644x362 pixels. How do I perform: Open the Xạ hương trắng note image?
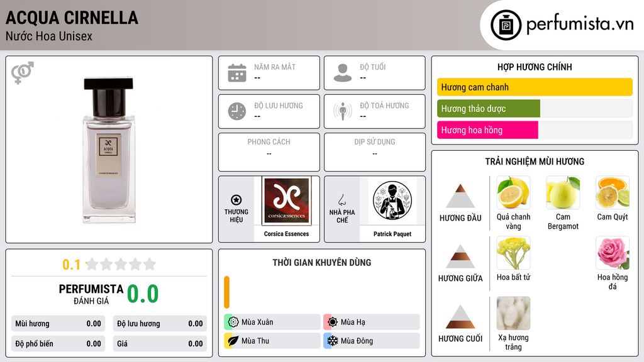point(513,313)
